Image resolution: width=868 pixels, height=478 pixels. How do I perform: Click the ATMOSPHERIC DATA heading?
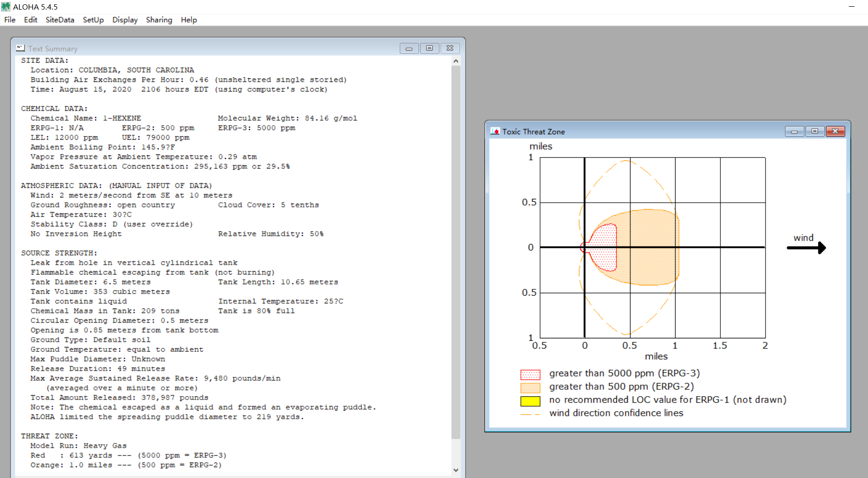pyautogui.click(x=116, y=186)
